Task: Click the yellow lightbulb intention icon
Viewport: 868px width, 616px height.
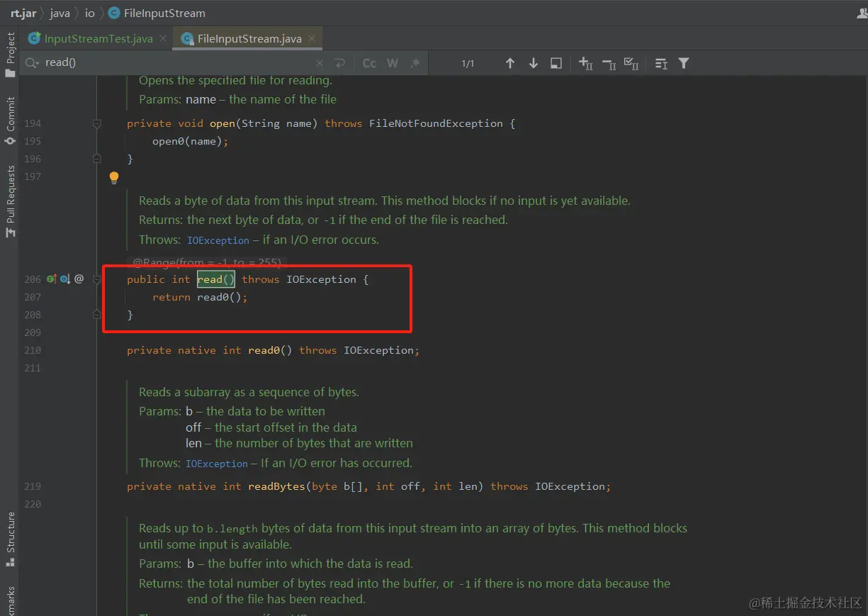Action: (113, 177)
